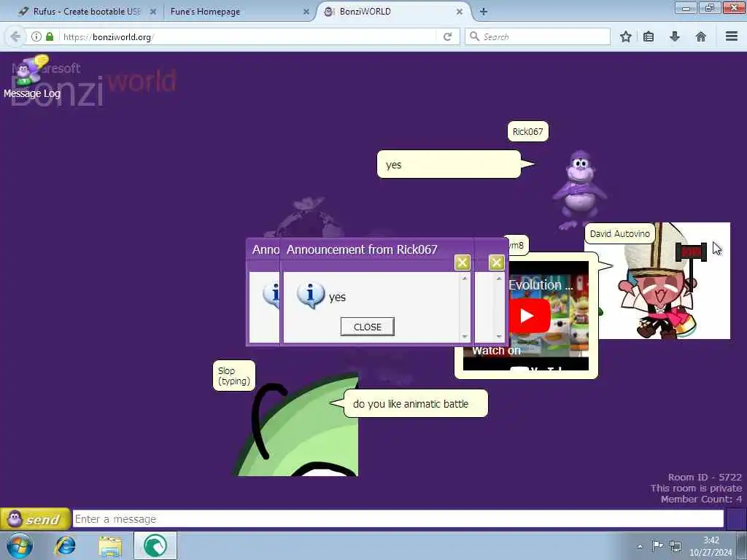Click the info icon in front announcement
Image resolution: width=747 pixels, height=560 pixels.
pos(311,295)
